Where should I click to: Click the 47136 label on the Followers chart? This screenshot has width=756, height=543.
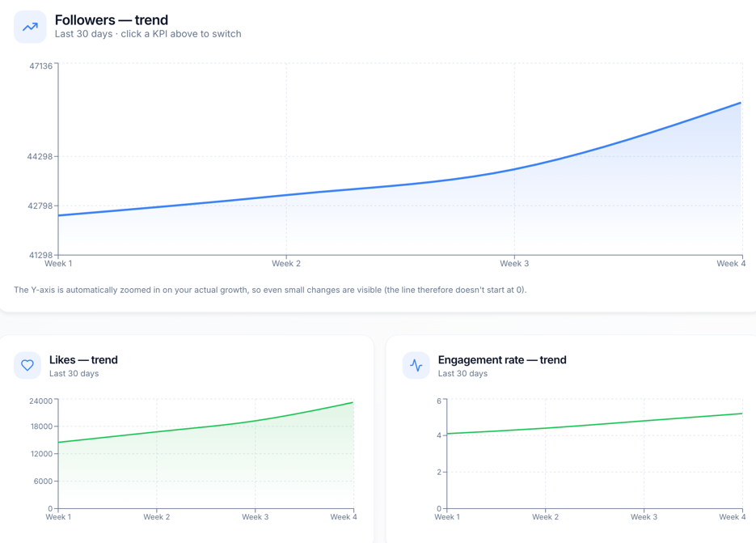pos(40,66)
